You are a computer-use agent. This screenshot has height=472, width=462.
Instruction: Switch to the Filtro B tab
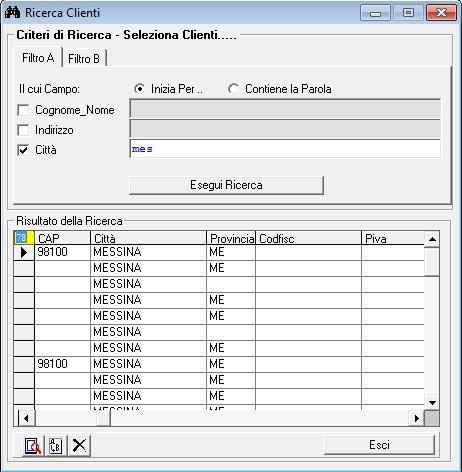pos(84,59)
